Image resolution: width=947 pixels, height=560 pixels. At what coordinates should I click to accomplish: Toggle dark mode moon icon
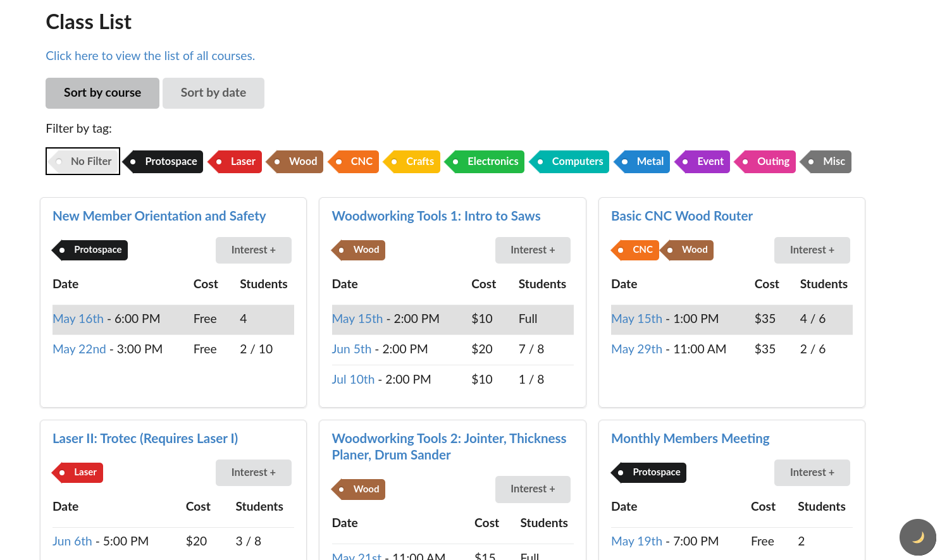pos(917,537)
